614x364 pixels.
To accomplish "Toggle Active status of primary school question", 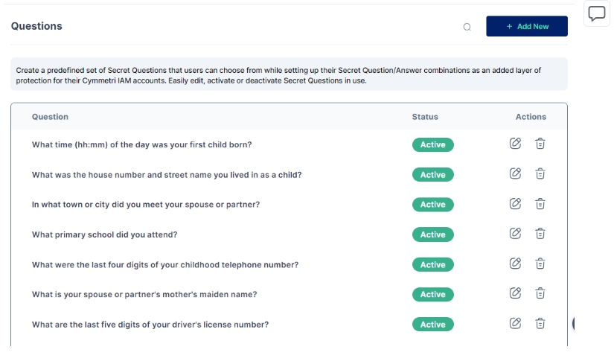I will click(432, 234).
